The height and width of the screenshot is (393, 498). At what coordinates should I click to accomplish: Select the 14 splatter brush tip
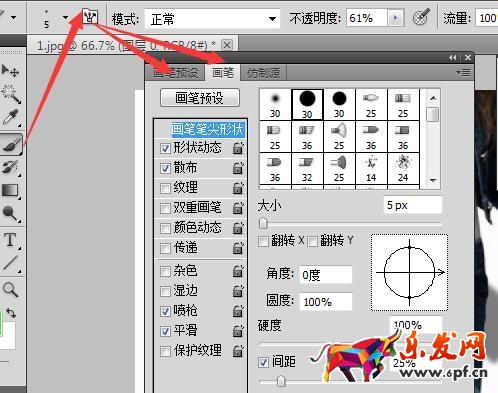point(371,168)
